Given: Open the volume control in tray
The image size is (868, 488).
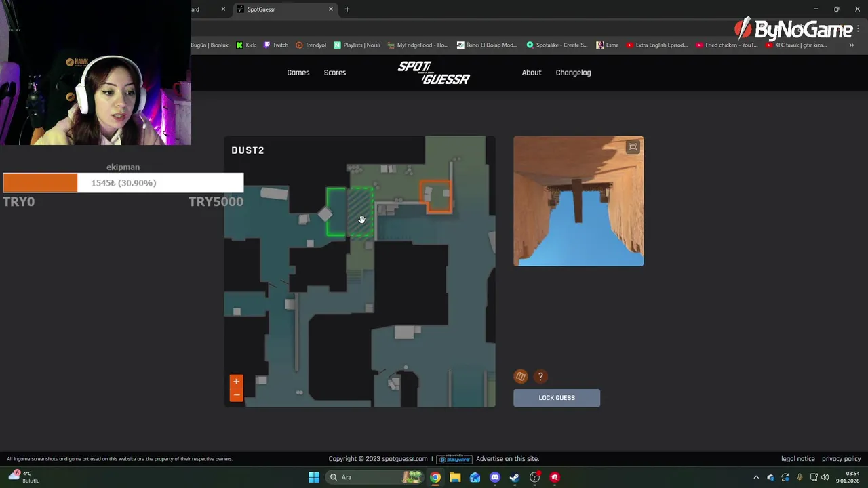Looking at the screenshot, I should point(825,477).
